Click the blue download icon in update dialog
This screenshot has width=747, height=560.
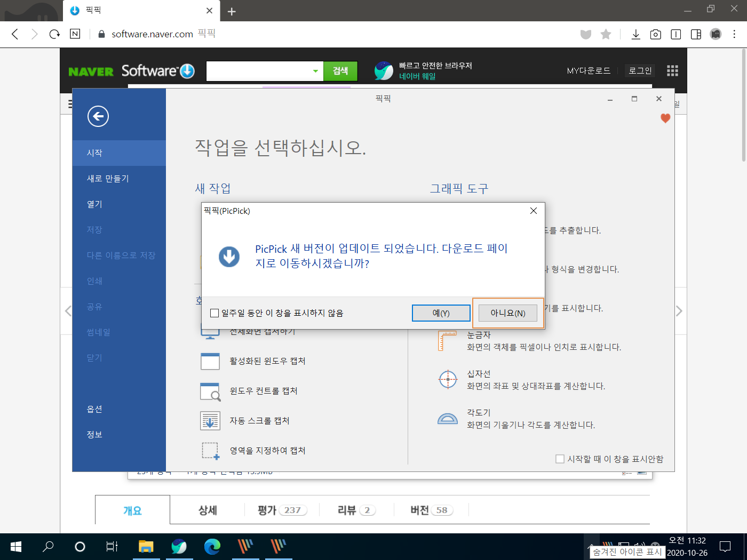pos(229,257)
